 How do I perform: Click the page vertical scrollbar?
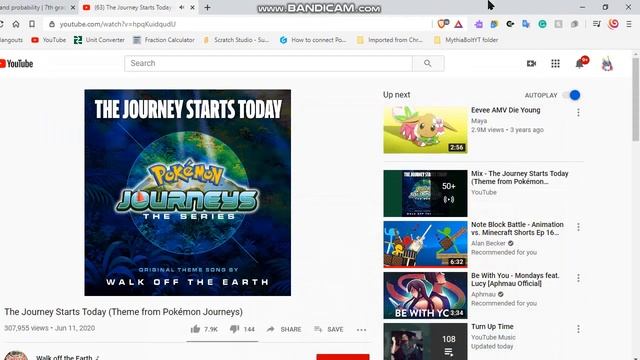click(x=636, y=99)
